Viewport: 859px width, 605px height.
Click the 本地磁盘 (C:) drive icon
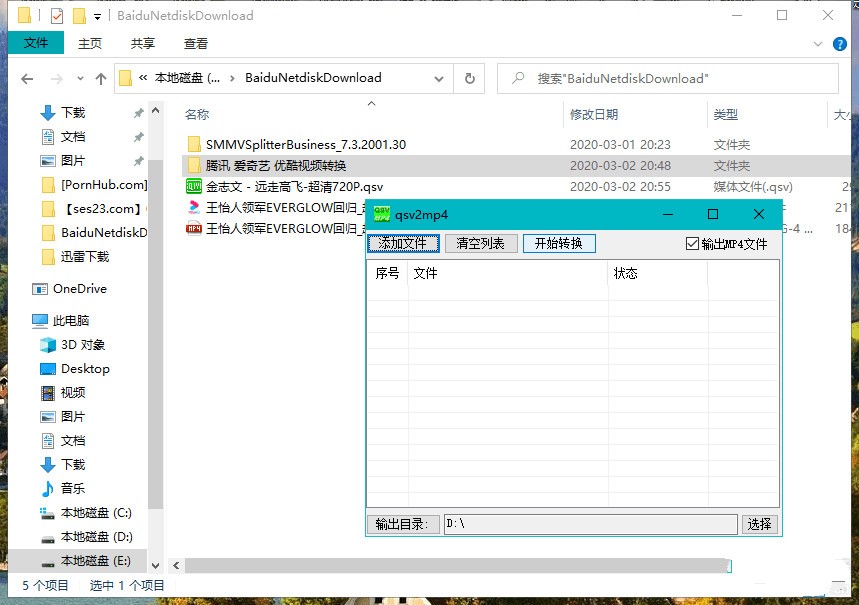tap(48, 513)
